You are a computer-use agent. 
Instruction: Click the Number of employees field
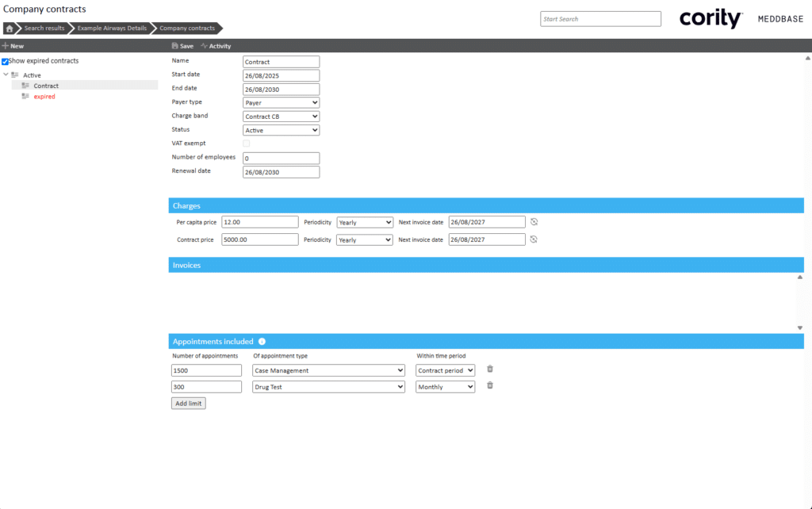click(x=282, y=158)
